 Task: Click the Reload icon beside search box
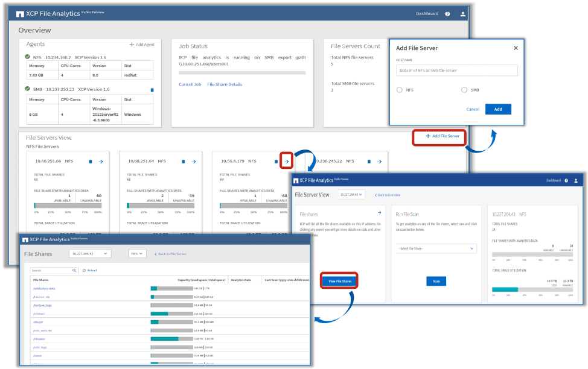[x=85, y=270]
